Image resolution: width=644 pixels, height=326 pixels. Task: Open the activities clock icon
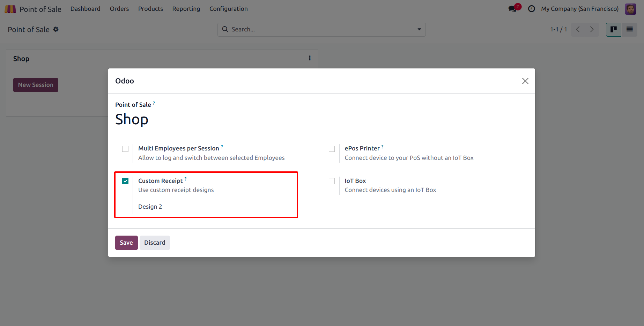tap(531, 9)
